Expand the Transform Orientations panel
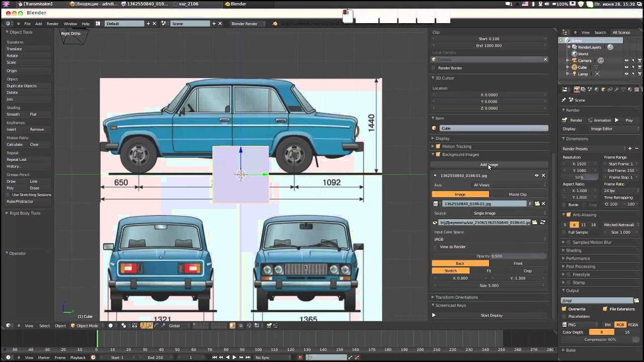This screenshot has height=362, width=644. (433, 297)
